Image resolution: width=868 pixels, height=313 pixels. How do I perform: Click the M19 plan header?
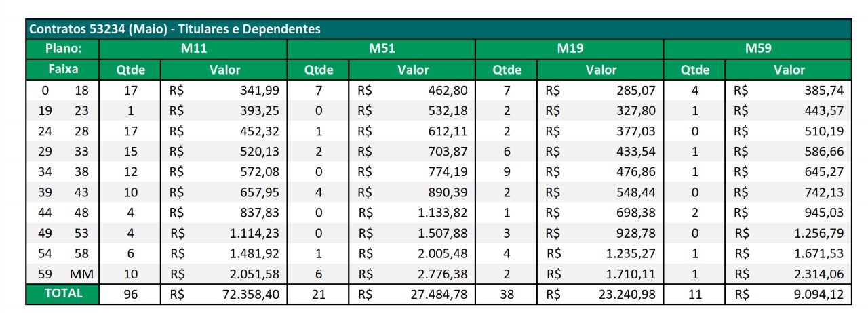(x=570, y=49)
